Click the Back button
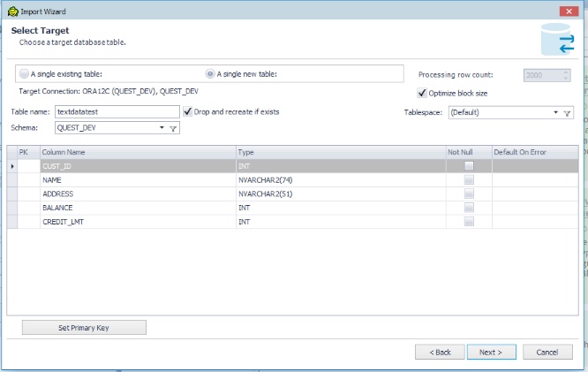This screenshot has height=372, width=588. (x=440, y=352)
